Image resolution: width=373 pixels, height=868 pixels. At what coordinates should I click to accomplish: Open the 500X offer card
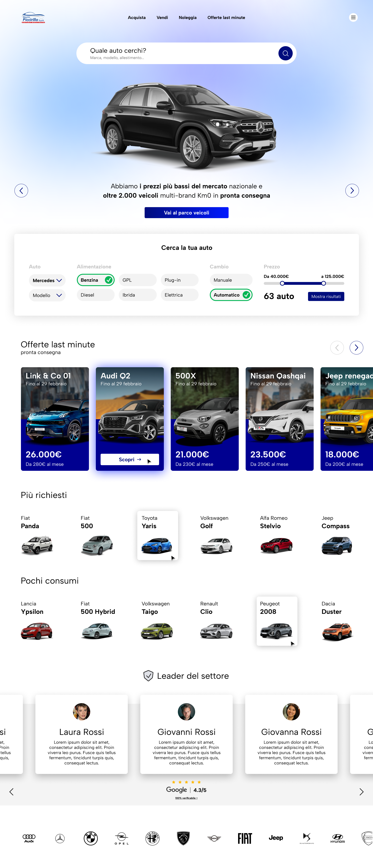[205, 419]
